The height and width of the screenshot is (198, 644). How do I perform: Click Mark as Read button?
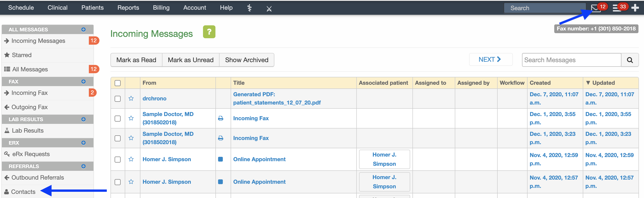(x=136, y=60)
